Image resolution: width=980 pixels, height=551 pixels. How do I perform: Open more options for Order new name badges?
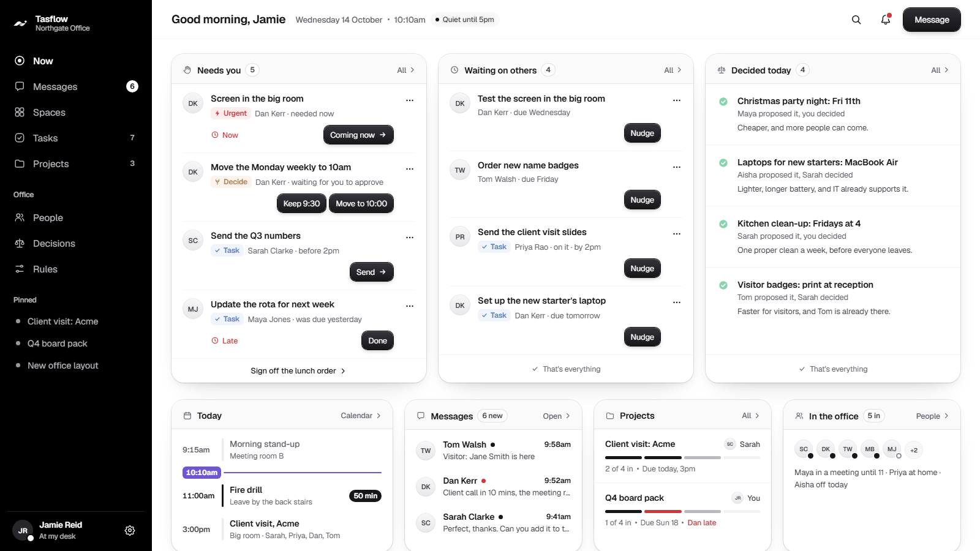coord(677,167)
